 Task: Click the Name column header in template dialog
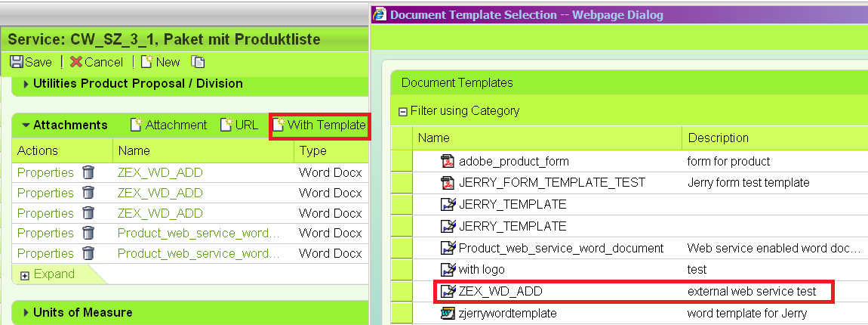tap(433, 138)
